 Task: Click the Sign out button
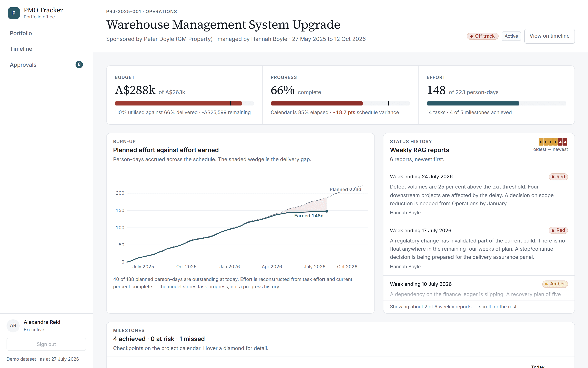[x=46, y=344]
